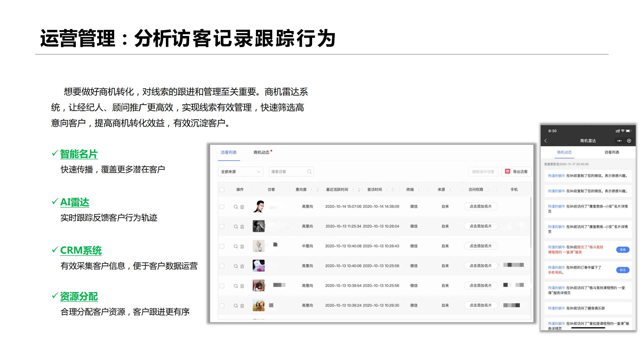Click the search magnifier in visitor search box
The height and width of the screenshot is (362, 644).
pos(309,172)
